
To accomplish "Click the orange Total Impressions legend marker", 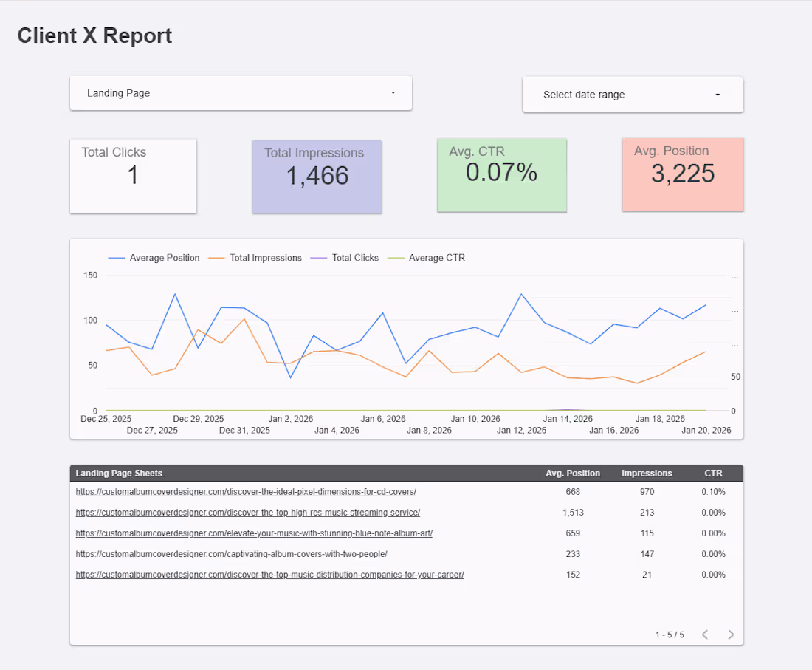I will point(216,257).
